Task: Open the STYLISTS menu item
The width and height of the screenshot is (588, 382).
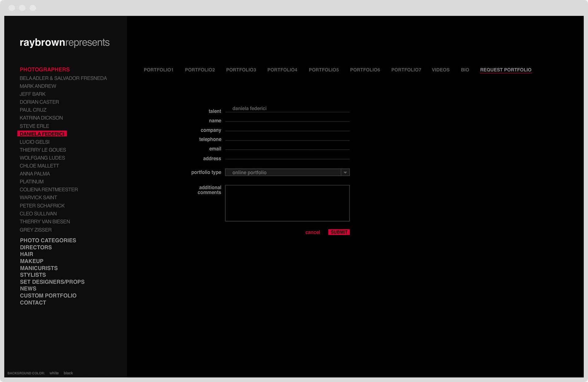Action: pos(33,275)
